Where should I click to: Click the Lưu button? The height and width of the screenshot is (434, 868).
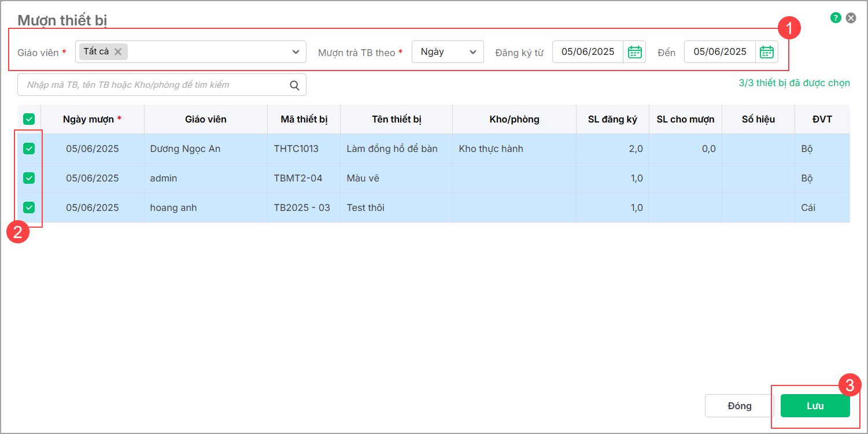pos(815,406)
